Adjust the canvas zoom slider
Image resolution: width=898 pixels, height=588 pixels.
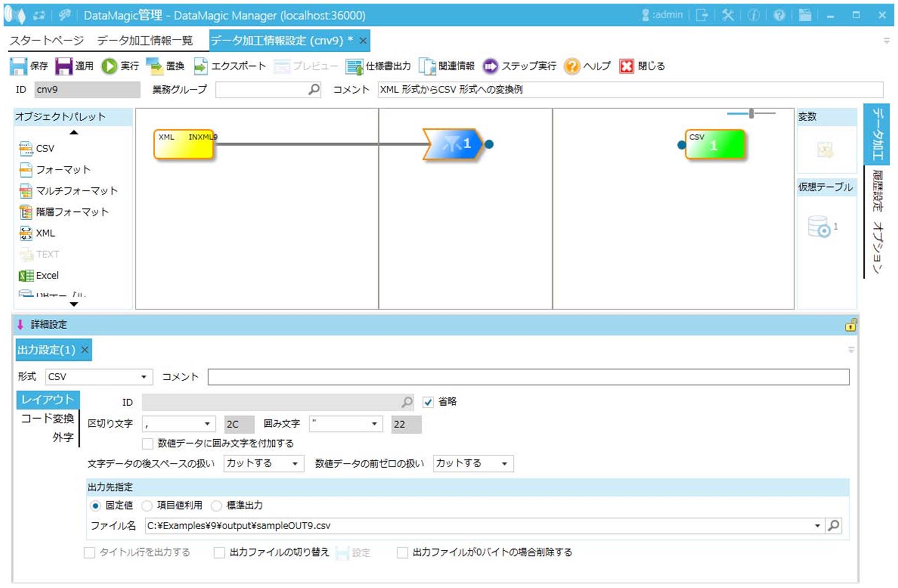(751, 113)
